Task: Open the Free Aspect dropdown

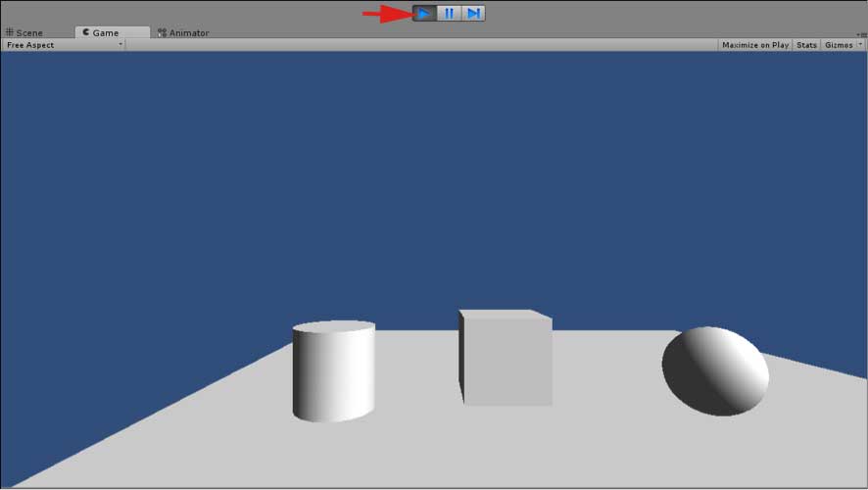Action: [65, 45]
